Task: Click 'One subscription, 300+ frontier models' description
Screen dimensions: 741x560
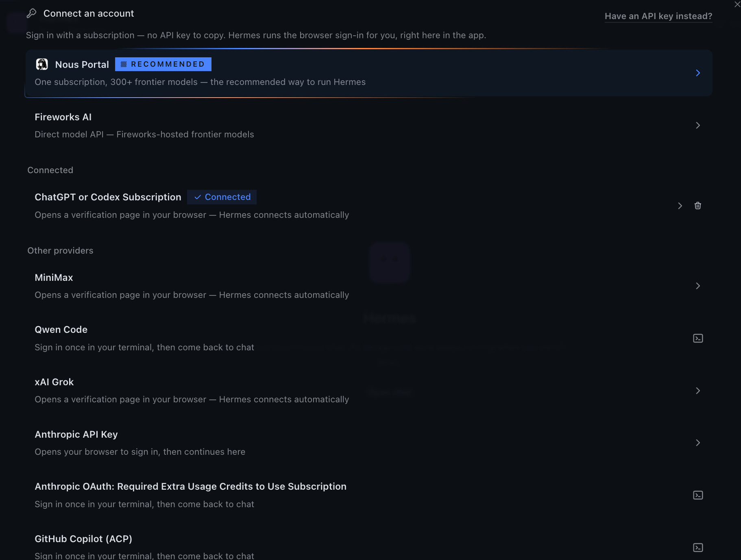Action: pyautogui.click(x=200, y=82)
